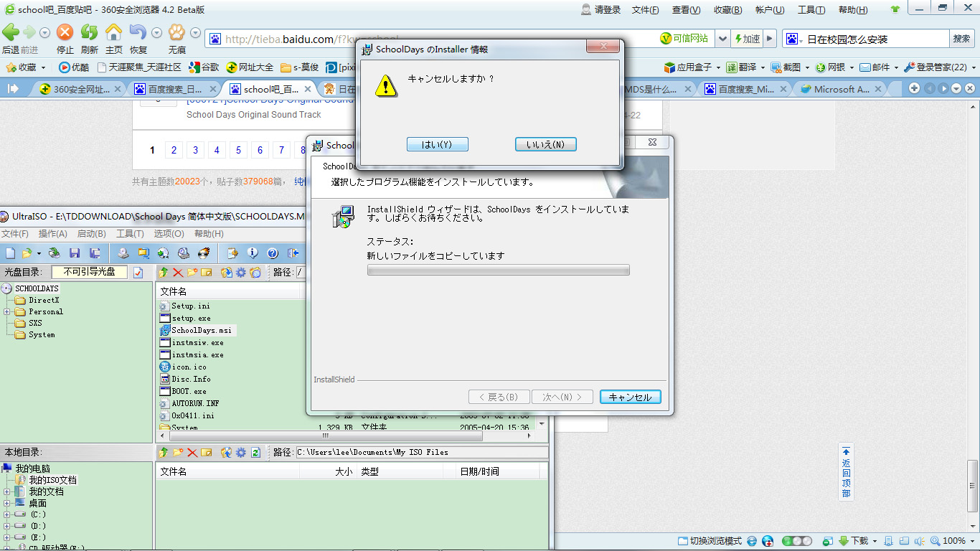Image resolution: width=980 pixels, height=551 pixels.
Task: Click the floppy save icon in UltraISO toolbar
Action: [x=75, y=253]
